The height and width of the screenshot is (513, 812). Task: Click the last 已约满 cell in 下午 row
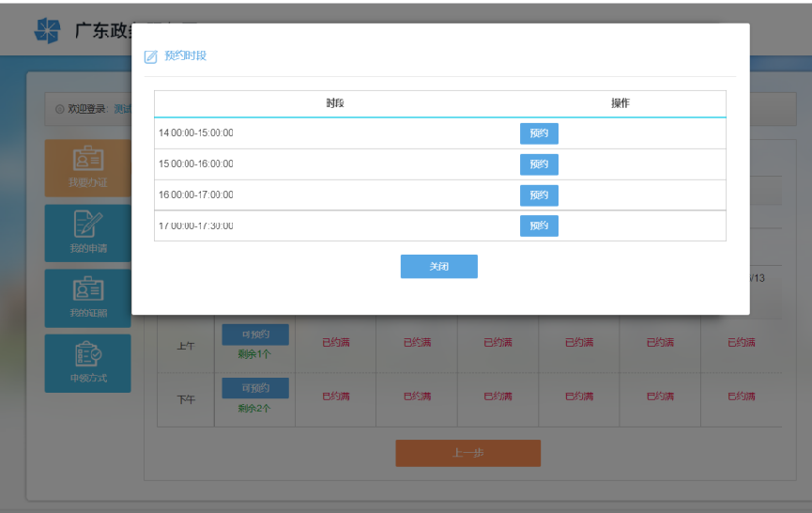741,396
